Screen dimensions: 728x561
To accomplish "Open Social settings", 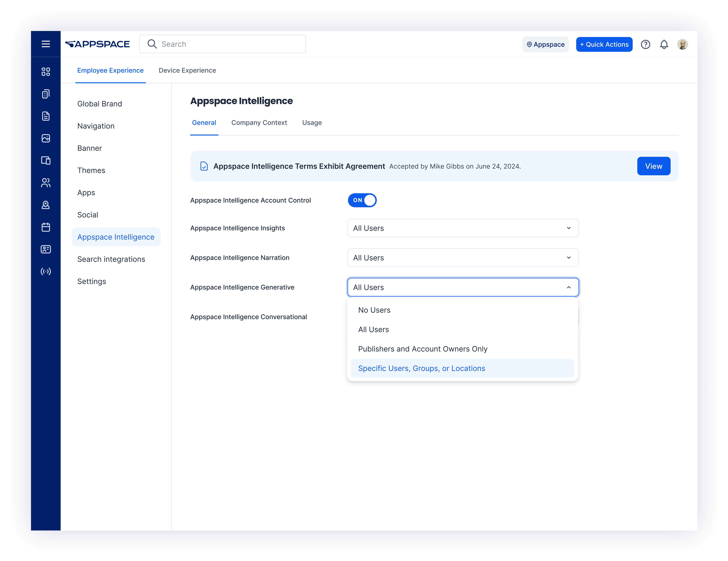I will [x=88, y=215].
